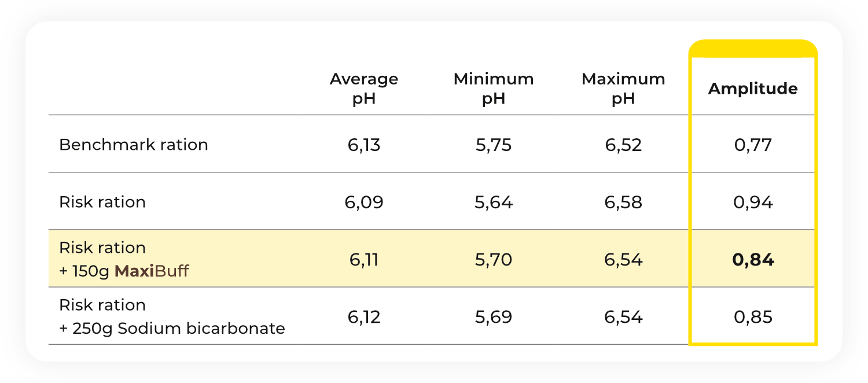
Task: Click the minimum pH value 5,64
Action: click(x=494, y=202)
